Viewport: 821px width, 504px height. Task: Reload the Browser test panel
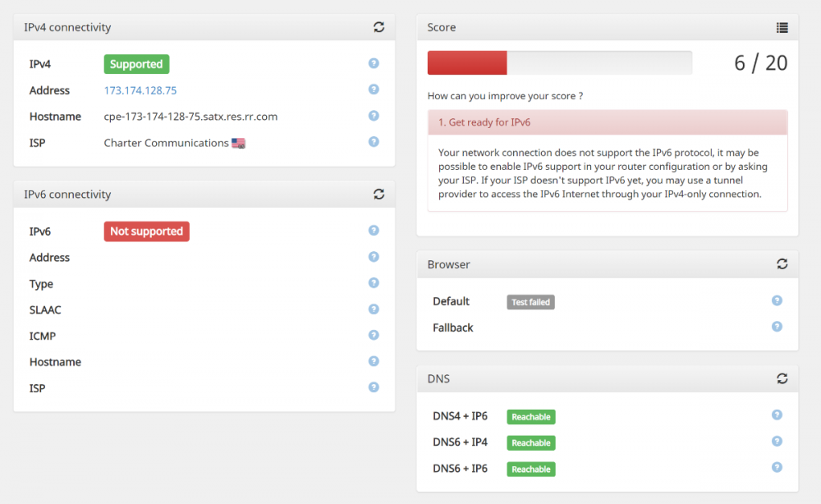tap(782, 264)
